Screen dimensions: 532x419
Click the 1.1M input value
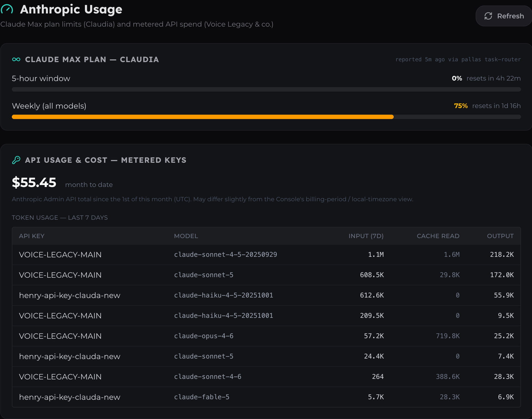click(376, 255)
